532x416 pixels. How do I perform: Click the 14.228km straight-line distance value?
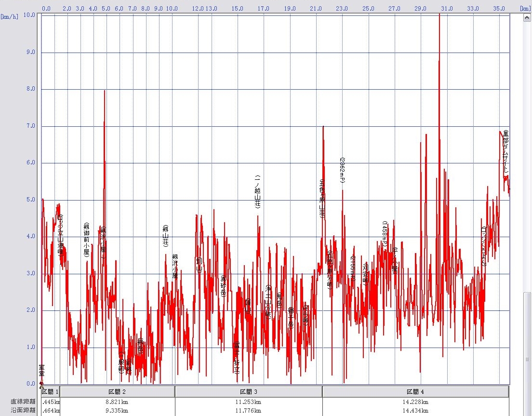(415, 402)
